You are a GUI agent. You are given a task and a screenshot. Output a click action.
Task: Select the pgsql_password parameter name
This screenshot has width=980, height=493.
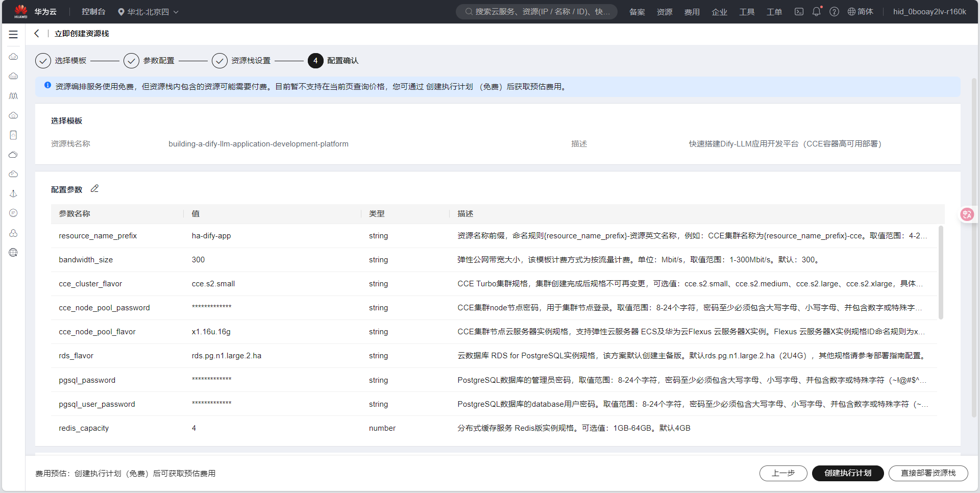(x=87, y=380)
